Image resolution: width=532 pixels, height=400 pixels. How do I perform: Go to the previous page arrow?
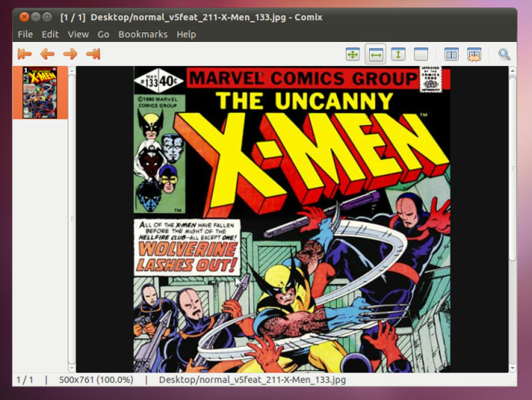[x=48, y=54]
